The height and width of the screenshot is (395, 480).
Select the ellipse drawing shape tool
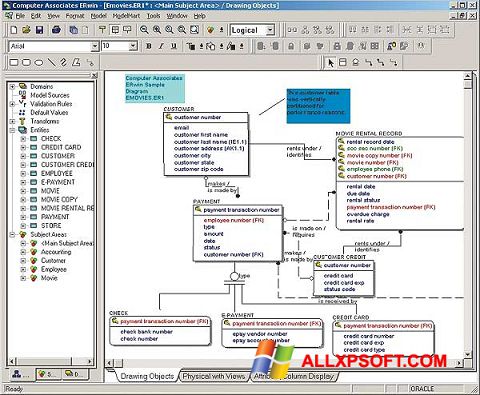tap(39, 62)
